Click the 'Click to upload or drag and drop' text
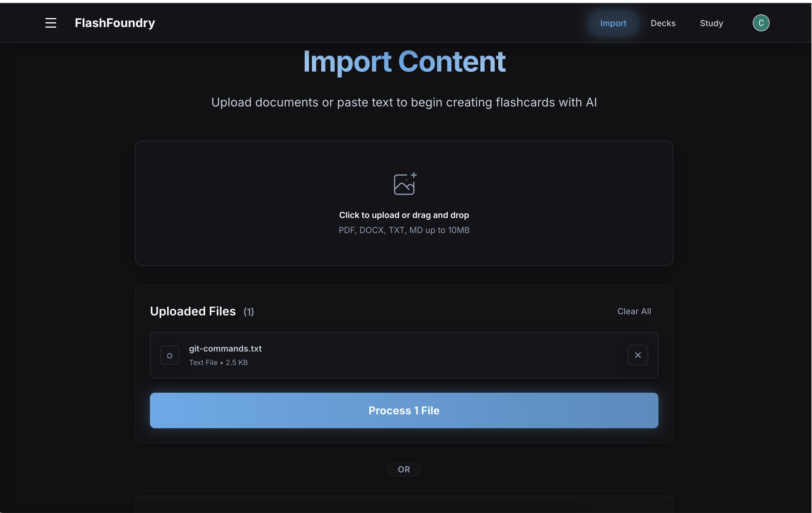This screenshot has height=513, width=812. click(x=404, y=215)
